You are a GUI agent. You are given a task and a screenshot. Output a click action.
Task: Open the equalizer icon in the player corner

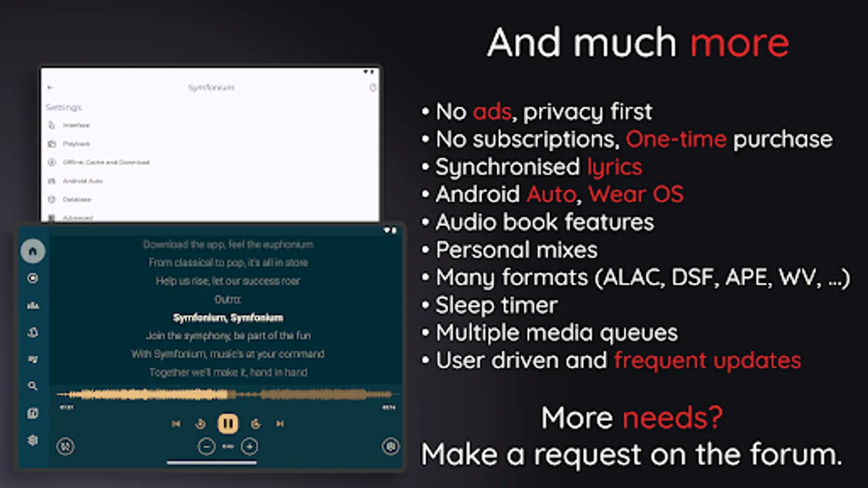click(x=390, y=446)
